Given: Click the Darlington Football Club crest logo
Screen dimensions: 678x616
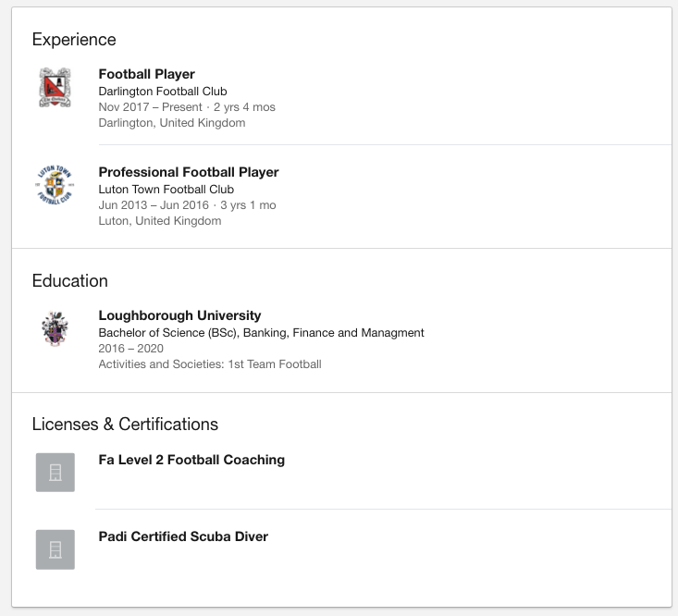Looking at the screenshot, I should pyautogui.click(x=55, y=87).
